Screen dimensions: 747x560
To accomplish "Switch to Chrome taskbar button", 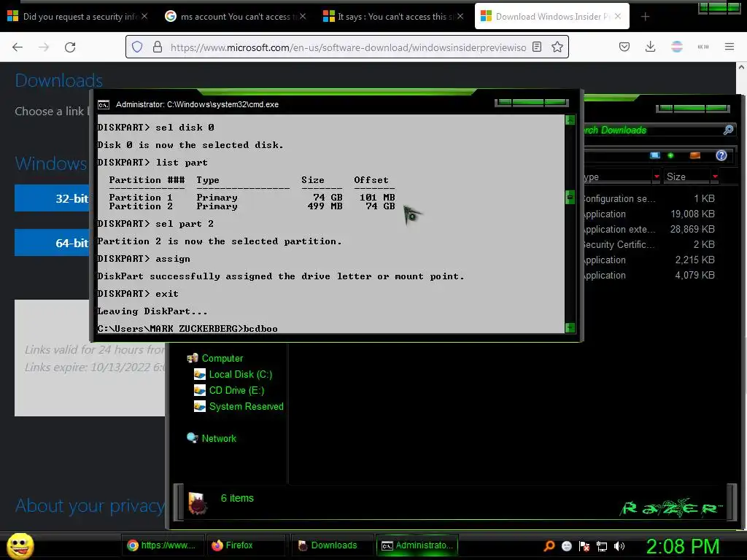I will tap(162, 545).
